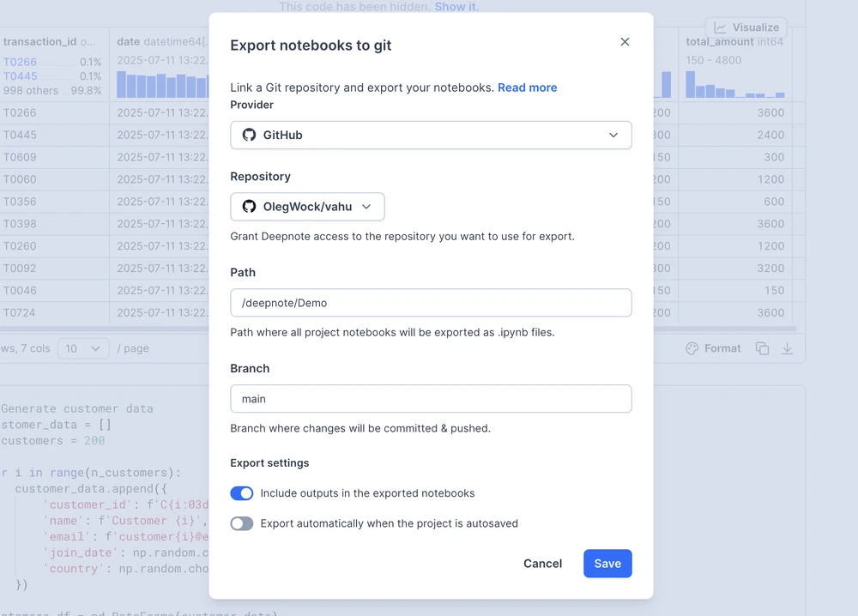This screenshot has height=616, width=858.
Task: Click the 998 others summary text
Action: point(31,90)
